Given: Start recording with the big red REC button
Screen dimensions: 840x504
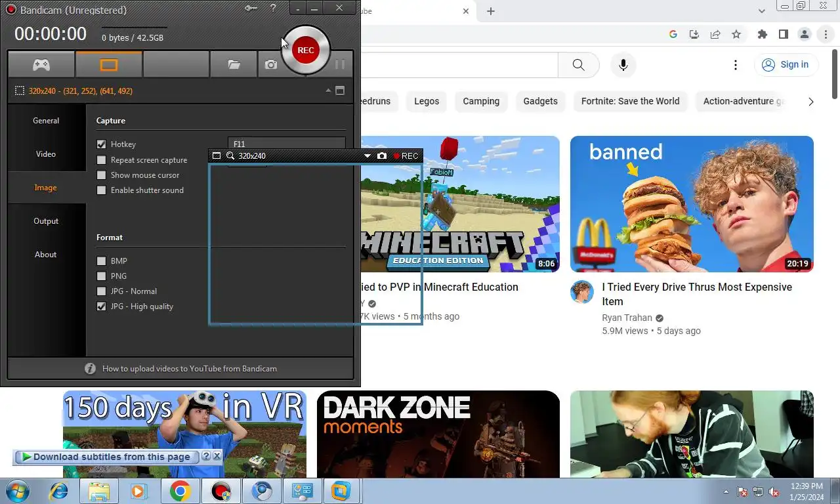Looking at the screenshot, I should coord(306,50).
